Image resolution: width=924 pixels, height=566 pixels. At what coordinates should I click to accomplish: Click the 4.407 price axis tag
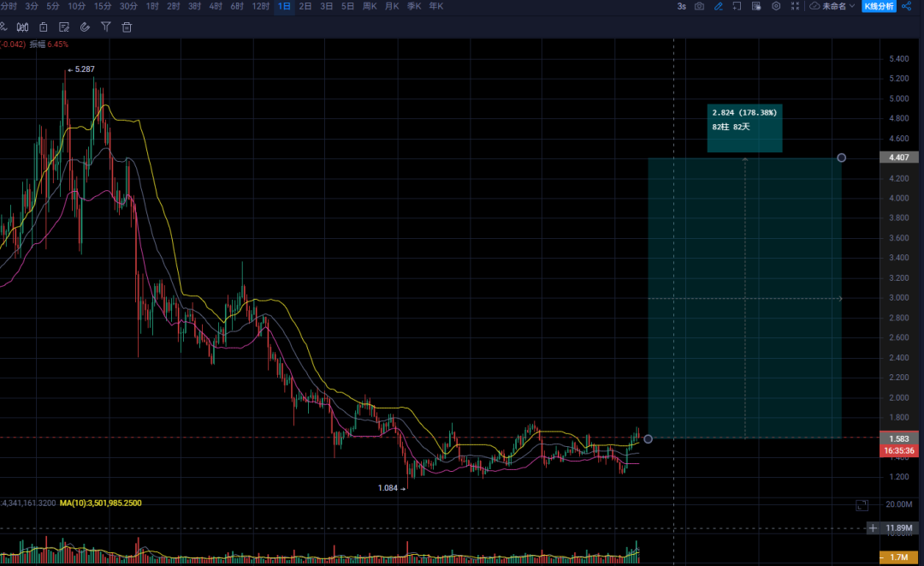898,158
